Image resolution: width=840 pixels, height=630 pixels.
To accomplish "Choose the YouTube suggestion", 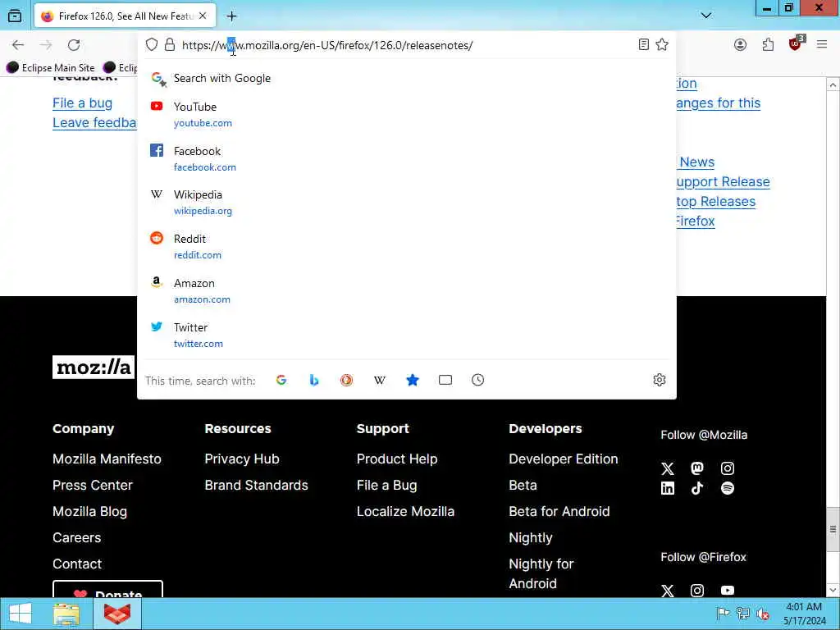I will click(x=407, y=114).
